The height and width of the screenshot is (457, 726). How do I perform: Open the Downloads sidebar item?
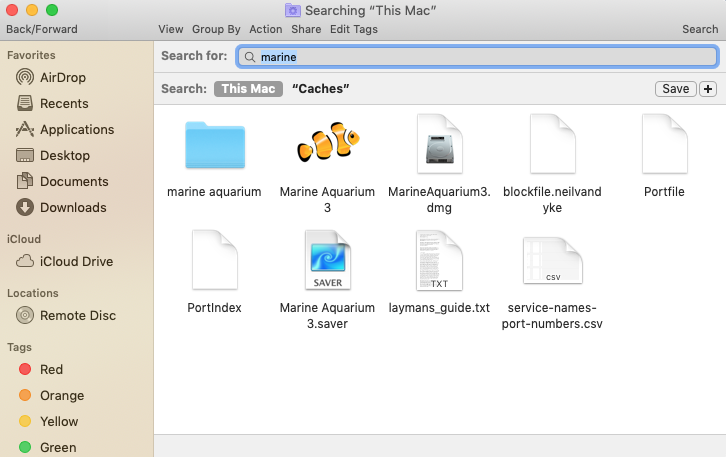[x=72, y=207]
